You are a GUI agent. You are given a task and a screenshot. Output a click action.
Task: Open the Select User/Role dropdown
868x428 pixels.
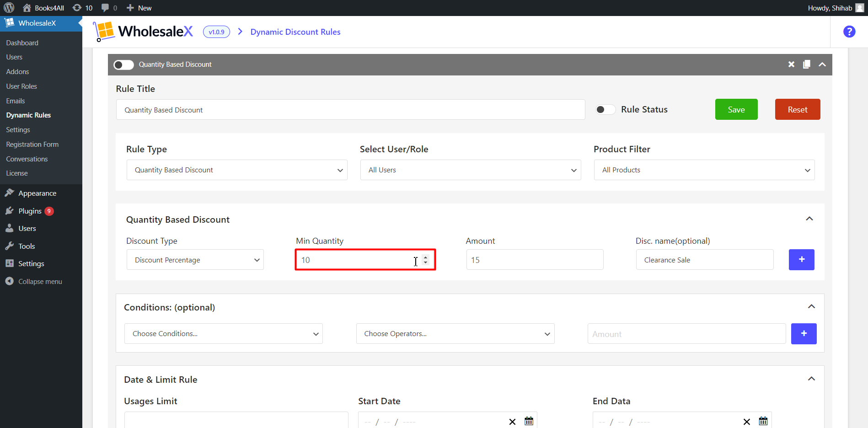[471, 170]
